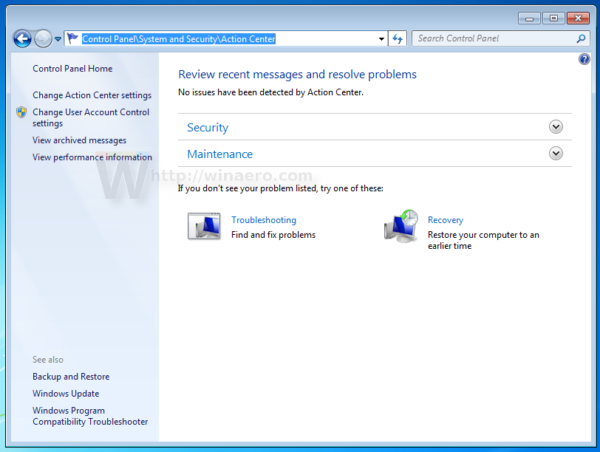Click the Forward navigation arrow
600x452 pixels.
tap(43, 39)
